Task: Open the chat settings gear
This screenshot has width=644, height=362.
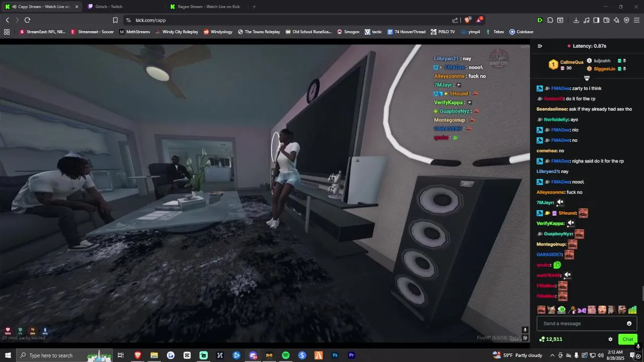Action: tap(610, 339)
